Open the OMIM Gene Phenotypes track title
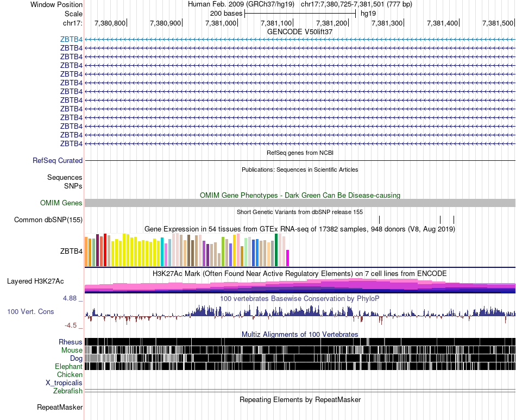The height and width of the screenshot is (420, 516). pos(300,195)
